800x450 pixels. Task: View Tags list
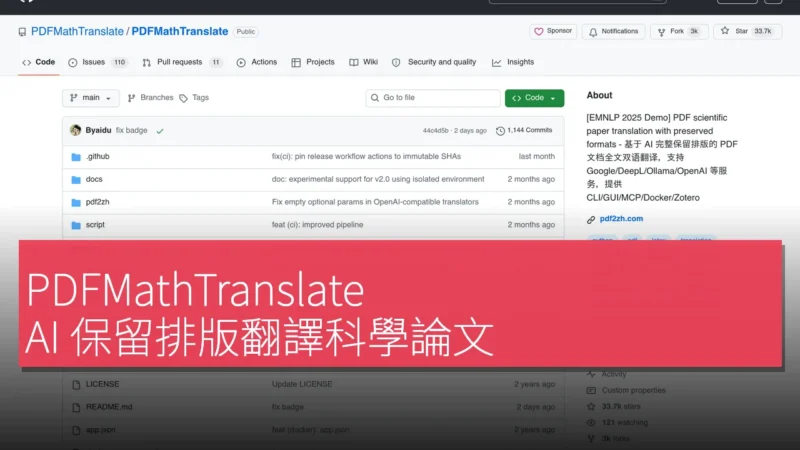point(194,97)
